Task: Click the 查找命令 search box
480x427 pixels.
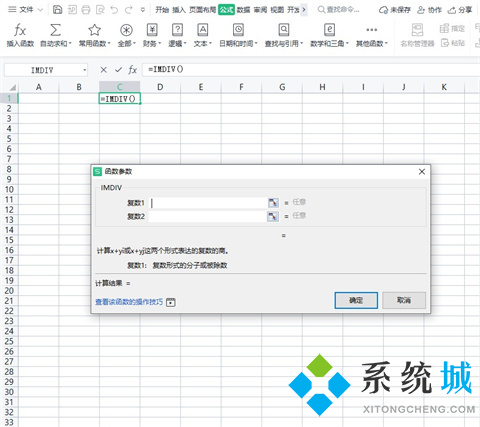Action: click(x=339, y=10)
